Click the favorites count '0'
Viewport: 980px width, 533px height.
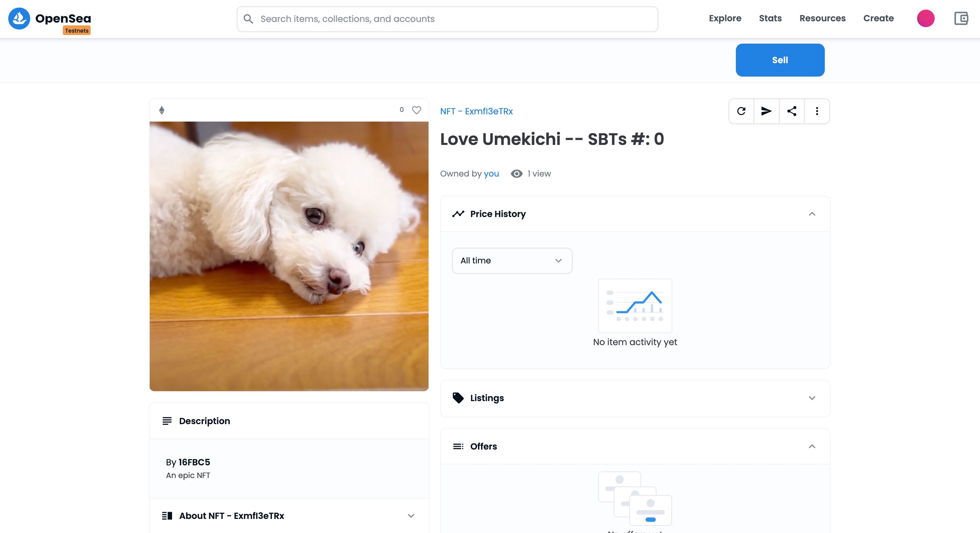coord(402,110)
